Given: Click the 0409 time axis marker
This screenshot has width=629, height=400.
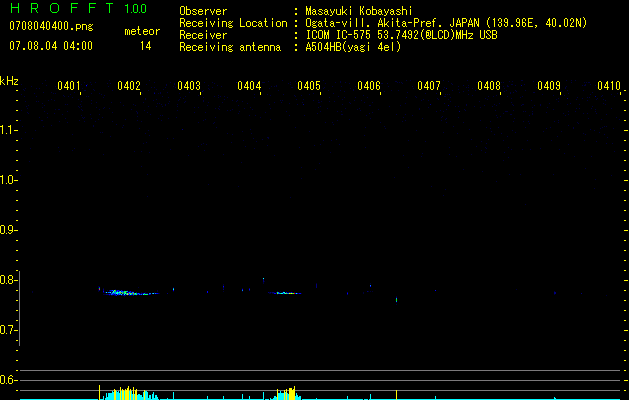Looking at the screenshot, I should click(x=549, y=86).
